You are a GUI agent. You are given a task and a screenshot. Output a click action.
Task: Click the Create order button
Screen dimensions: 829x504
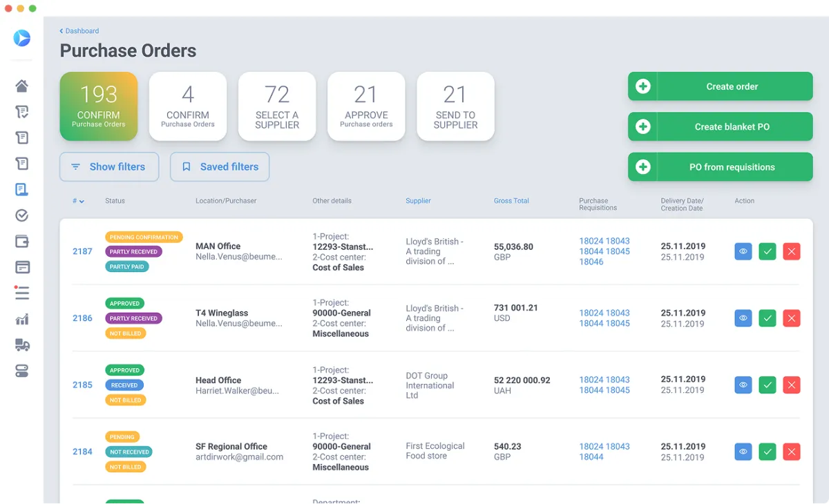coord(721,86)
